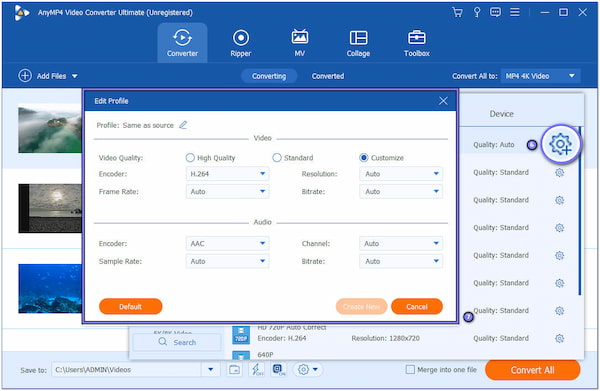Open the Channel dropdown
The height and width of the screenshot is (391, 600).
coord(401,243)
